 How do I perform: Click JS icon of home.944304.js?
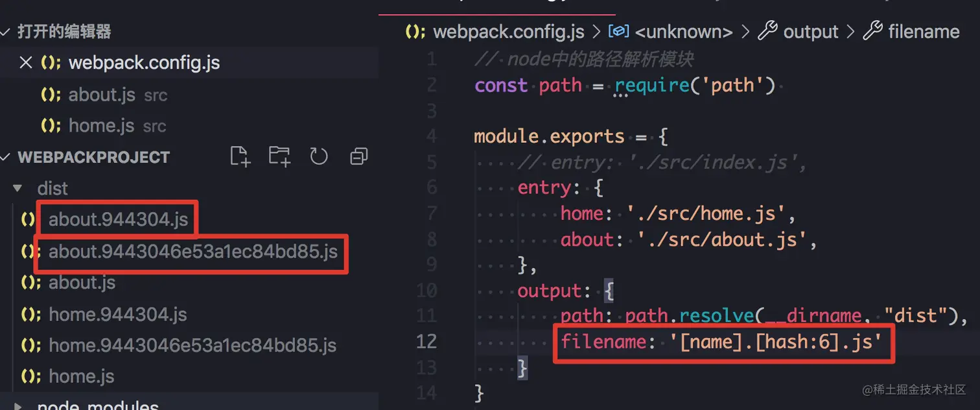click(32, 315)
